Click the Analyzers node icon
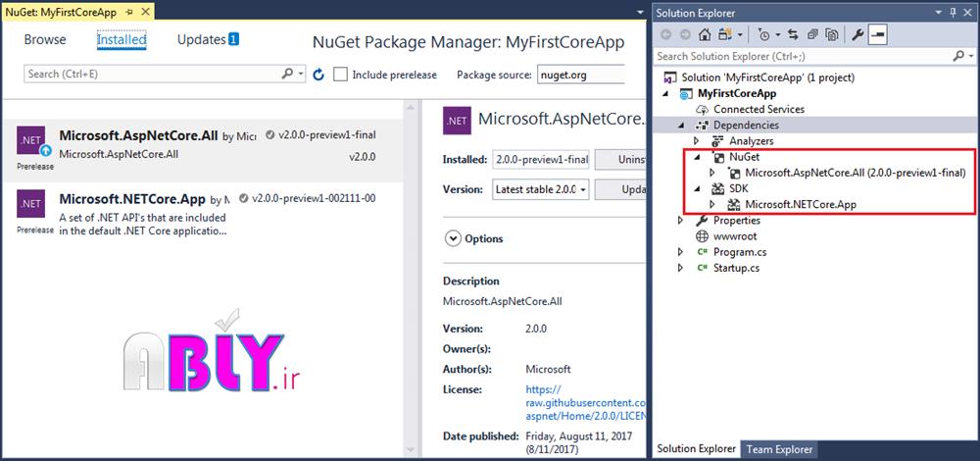980x461 pixels. [x=717, y=141]
